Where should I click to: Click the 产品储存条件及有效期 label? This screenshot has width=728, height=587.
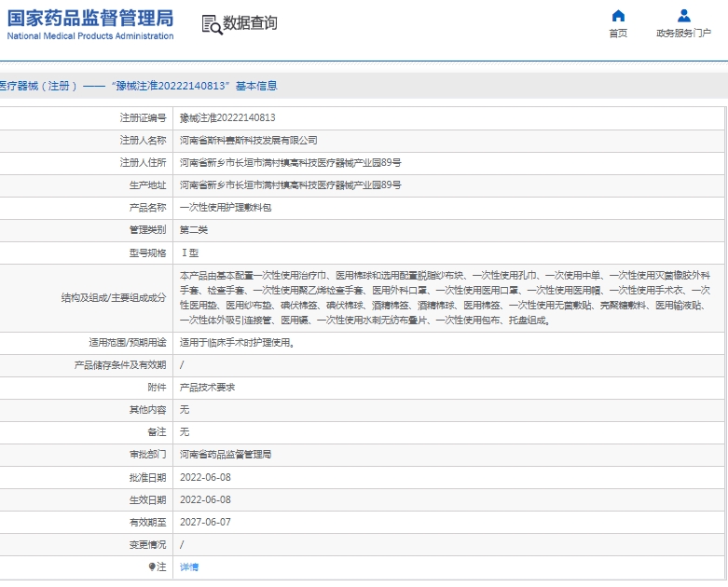(x=120, y=365)
